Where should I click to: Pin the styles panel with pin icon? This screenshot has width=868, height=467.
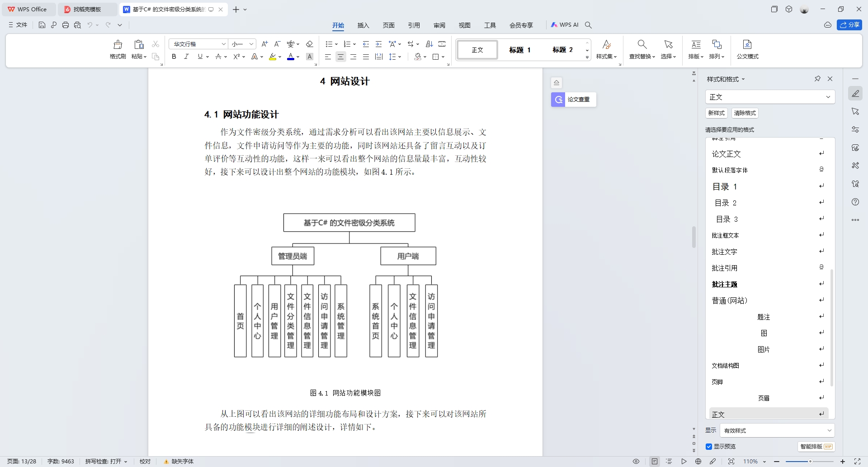click(x=817, y=79)
